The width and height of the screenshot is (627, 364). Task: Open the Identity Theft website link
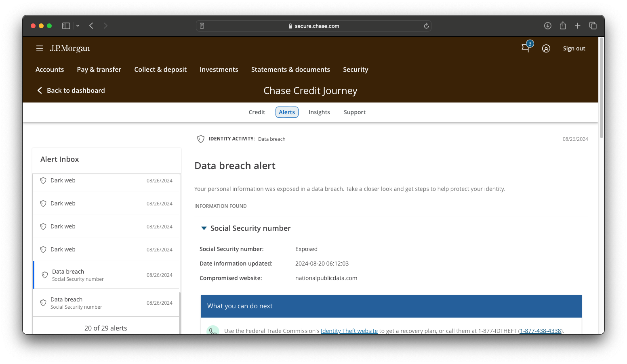tap(349, 331)
